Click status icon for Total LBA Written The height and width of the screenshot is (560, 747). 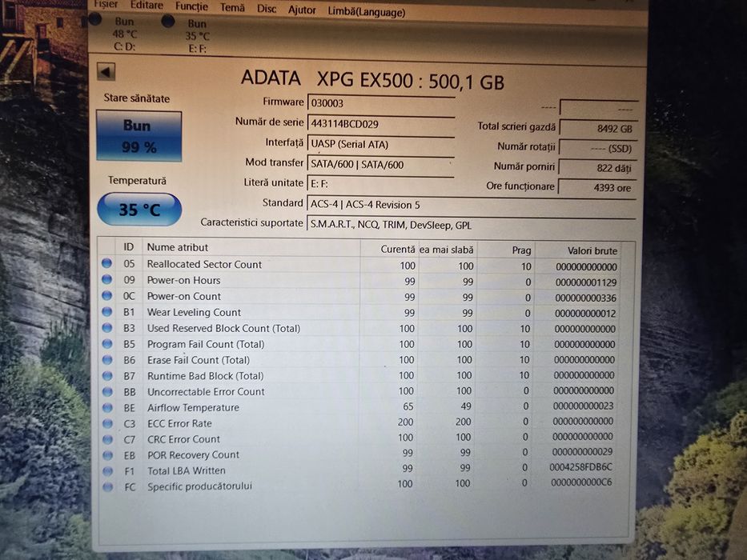(x=108, y=471)
